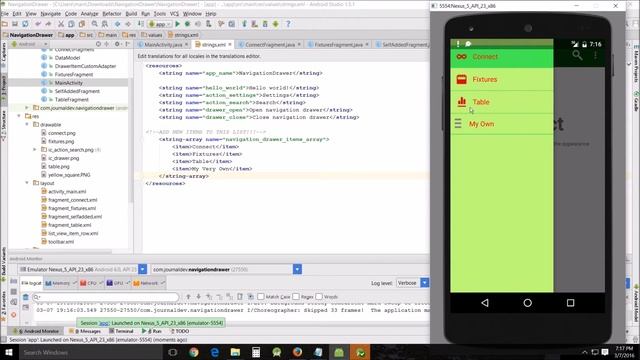Click the up arrow previous occurrence icon in logcat
This screenshot has height=360, width=640.
[x=188, y=297]
